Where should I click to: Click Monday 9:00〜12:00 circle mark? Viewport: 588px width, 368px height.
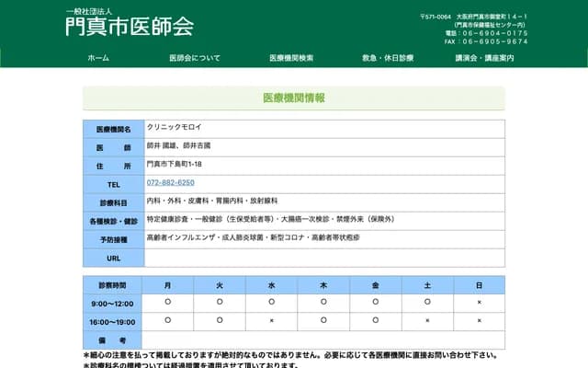tap(167, 302)
